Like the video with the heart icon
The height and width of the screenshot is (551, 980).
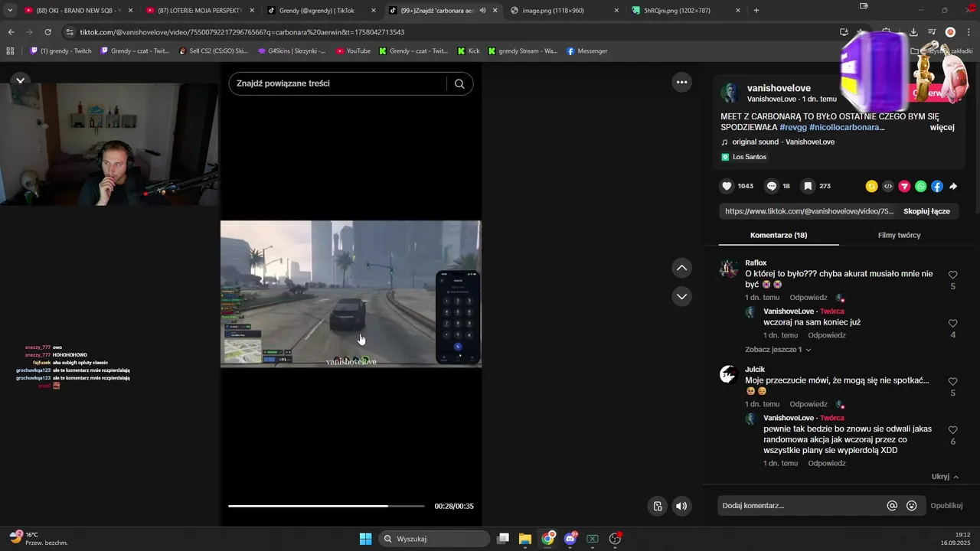click(x=727, y=186)
